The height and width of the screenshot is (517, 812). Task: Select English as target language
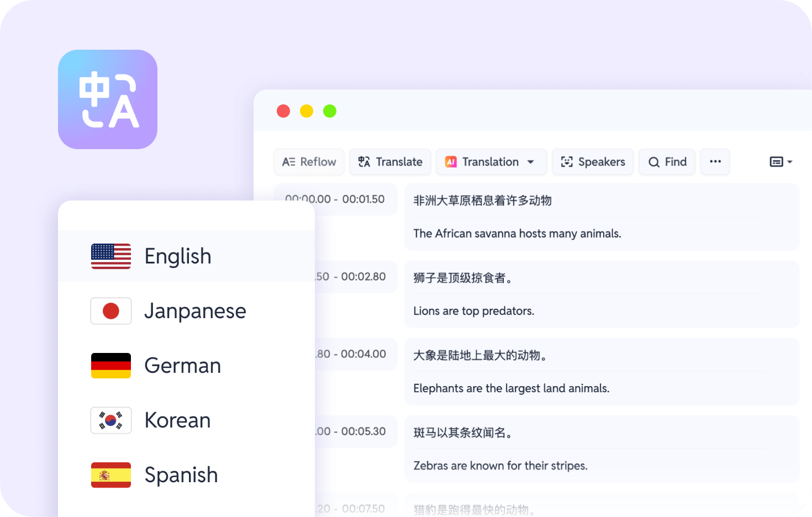tap(178, 256)
